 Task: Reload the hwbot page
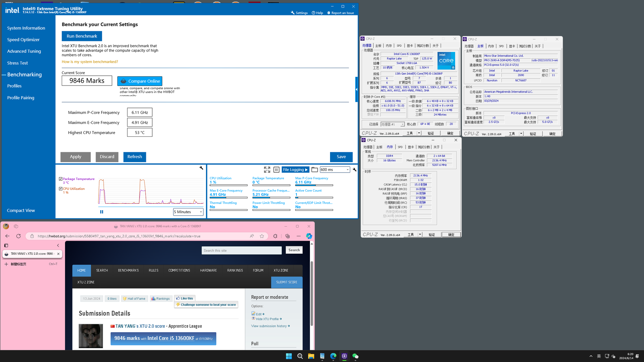coord(18,236)
